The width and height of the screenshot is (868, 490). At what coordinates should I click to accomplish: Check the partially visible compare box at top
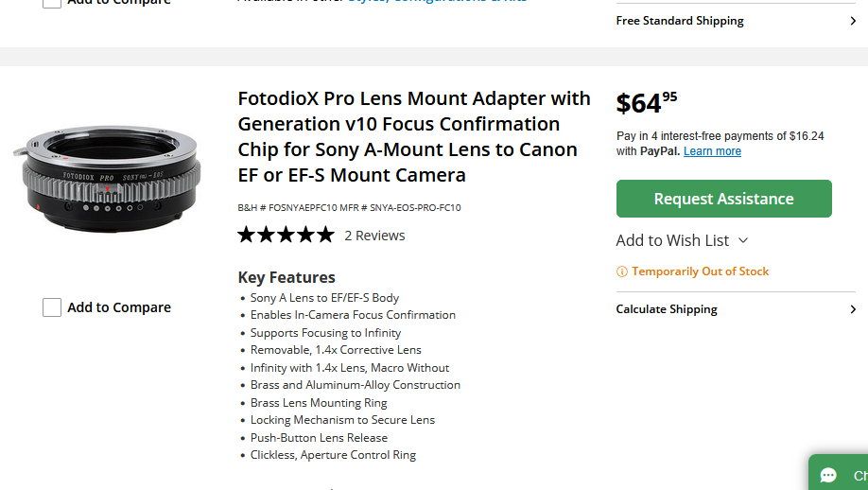click(52, 3)
